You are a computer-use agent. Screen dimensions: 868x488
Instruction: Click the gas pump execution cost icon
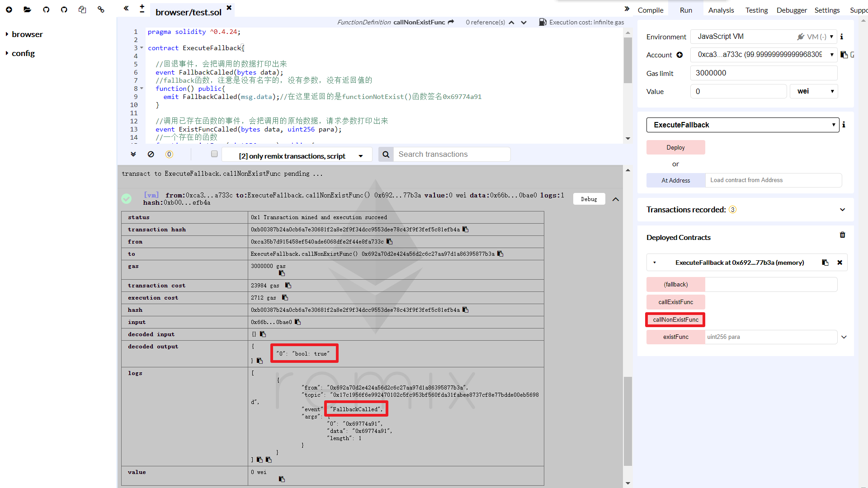[542, 22]
